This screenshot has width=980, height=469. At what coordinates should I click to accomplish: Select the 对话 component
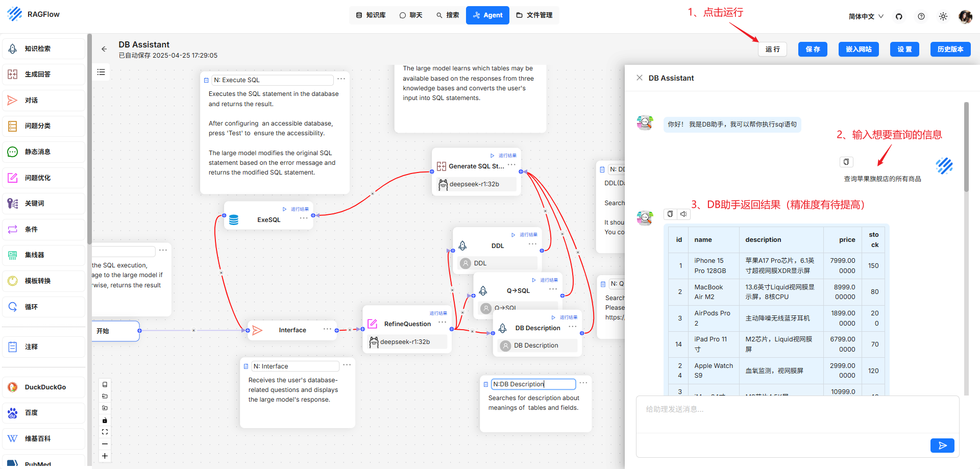(43, 101)
